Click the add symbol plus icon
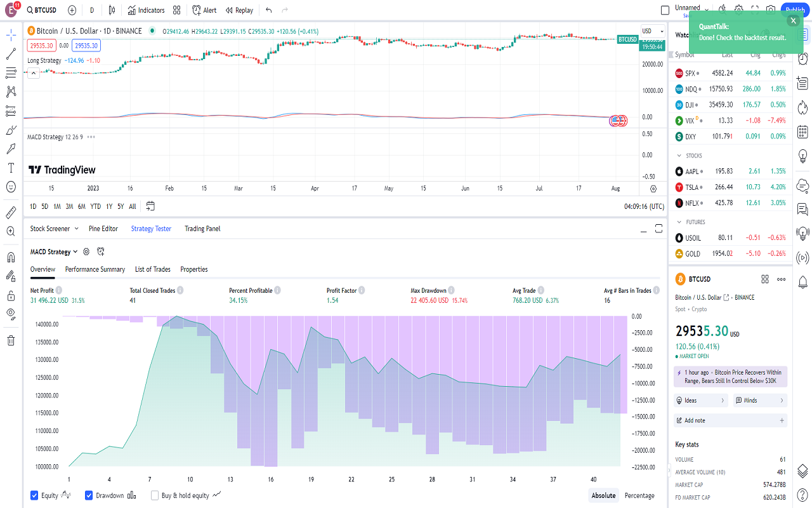This screenshot has height=508, width=812. pyautogui.click(x=72, y=10)
